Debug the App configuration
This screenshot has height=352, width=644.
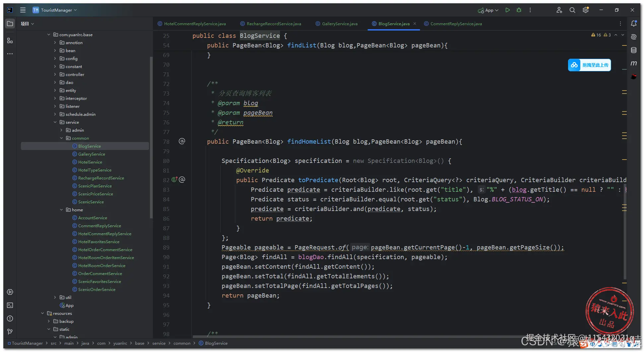click(x=519, y=10)
